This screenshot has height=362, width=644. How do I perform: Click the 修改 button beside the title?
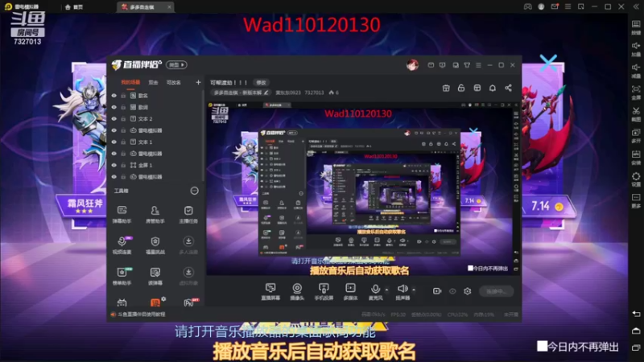[261, 83]
